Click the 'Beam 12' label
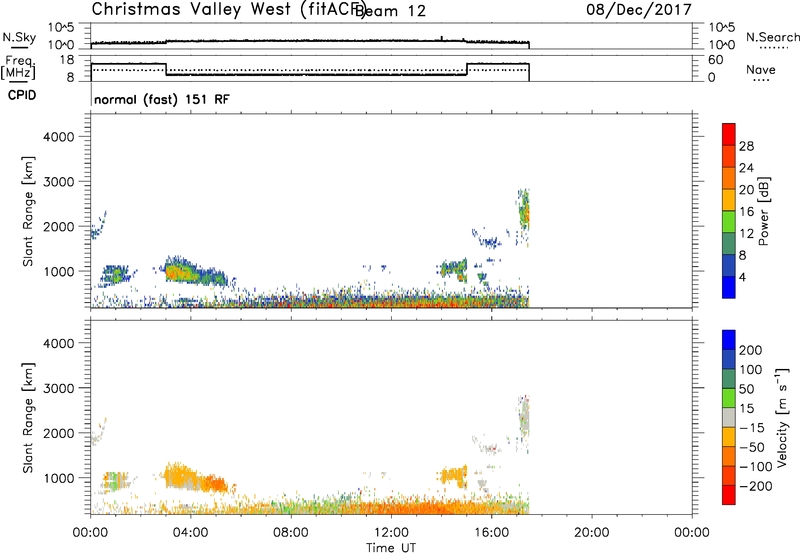The width and height of the screenshot is (800, 554). pyautogui.click(x=391, y=11)
